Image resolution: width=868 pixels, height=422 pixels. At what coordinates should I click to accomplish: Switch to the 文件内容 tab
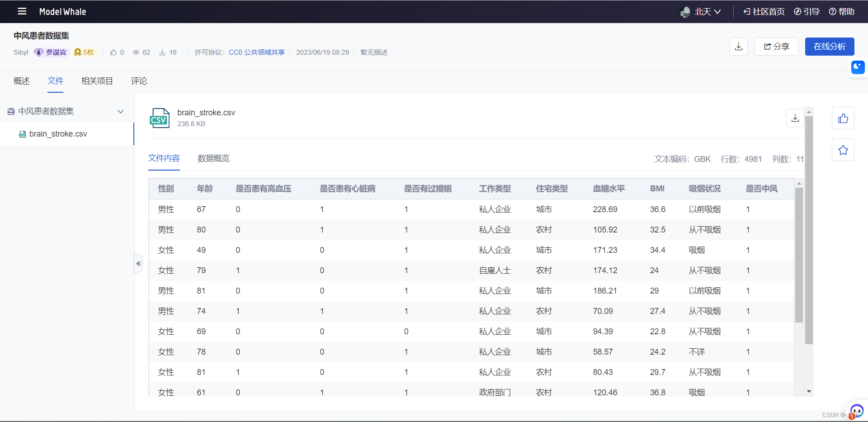164,158
